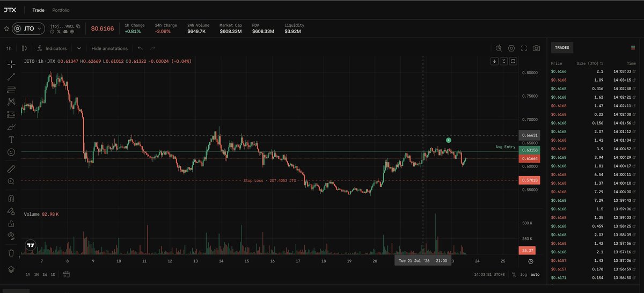Toggle magnet mode for drawings
Image resolution: width=644 pixels, height=293 pixels.
point(11,197)
